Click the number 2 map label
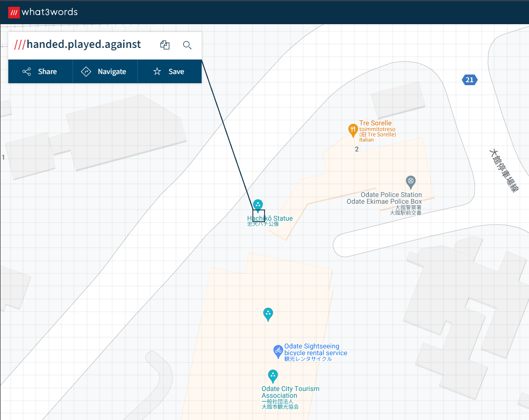The width and height of the screenshot is (529, 420). point(356,149)
